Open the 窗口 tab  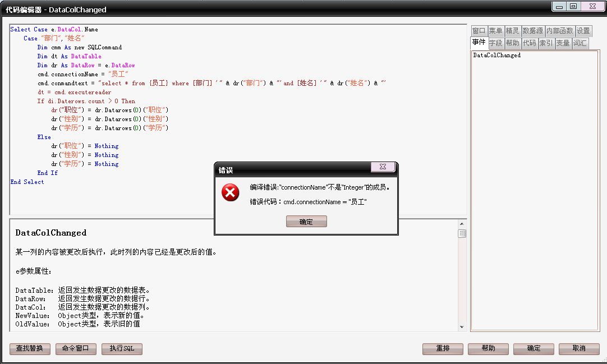tap(479, 30)
